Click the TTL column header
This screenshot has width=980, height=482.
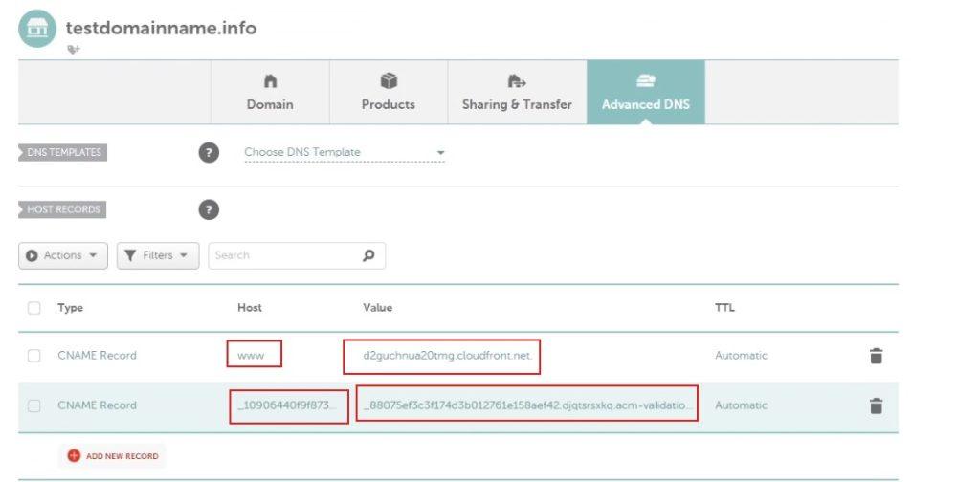pos(724,308)
